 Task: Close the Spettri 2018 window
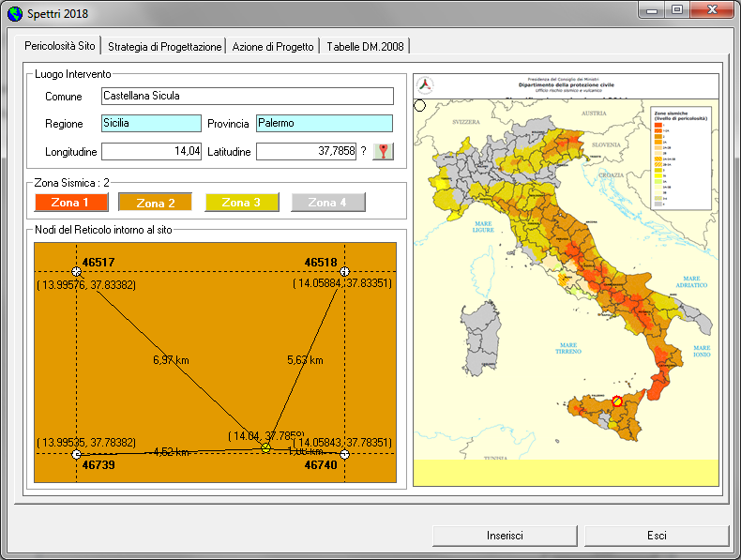pyautogui.click(x=712, y=10)
